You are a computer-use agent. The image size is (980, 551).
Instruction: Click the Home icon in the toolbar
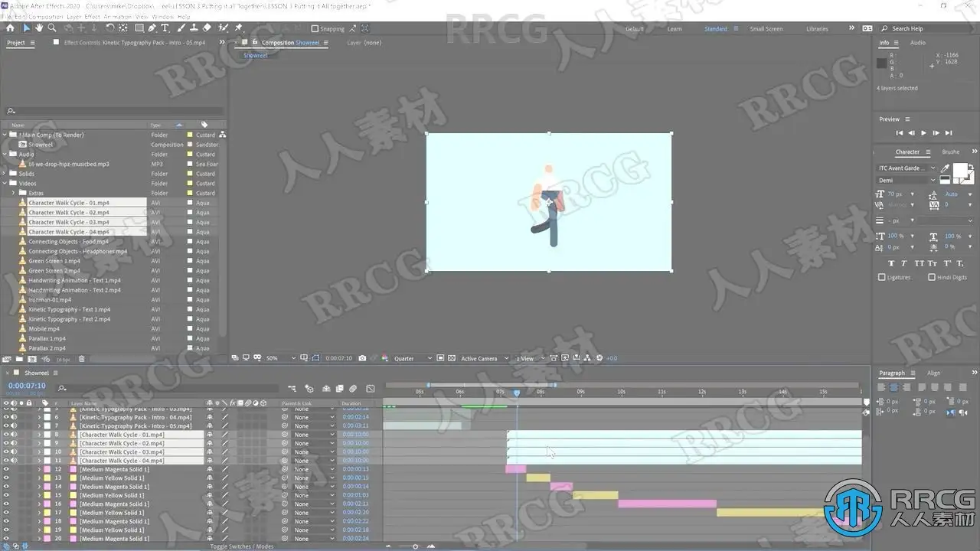pyautogui.click(x=10, y=28)
